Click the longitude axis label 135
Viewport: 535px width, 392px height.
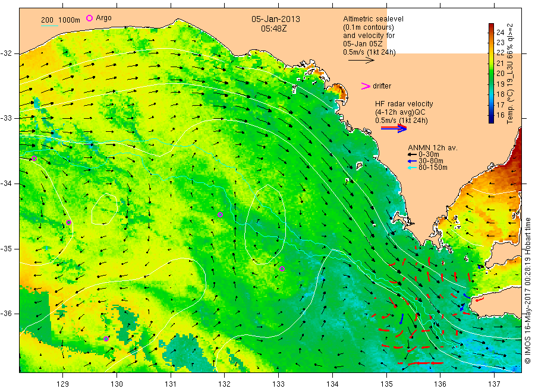point(386,384)
